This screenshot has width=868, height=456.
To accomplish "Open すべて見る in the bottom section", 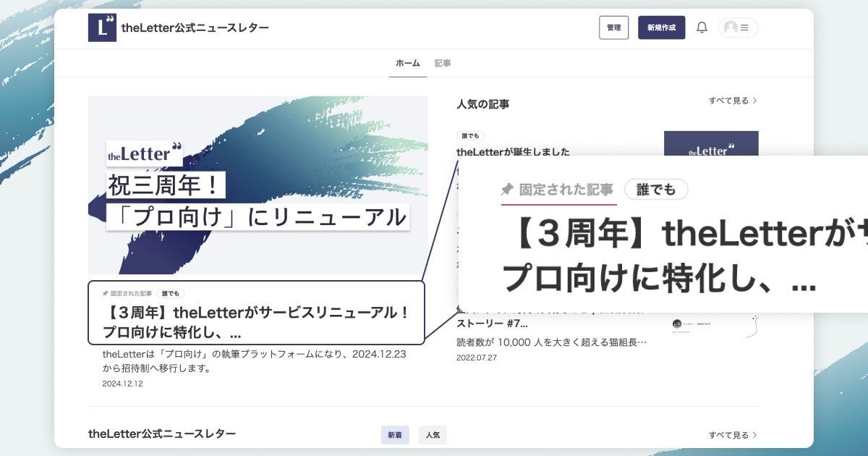I will (733, 435).
